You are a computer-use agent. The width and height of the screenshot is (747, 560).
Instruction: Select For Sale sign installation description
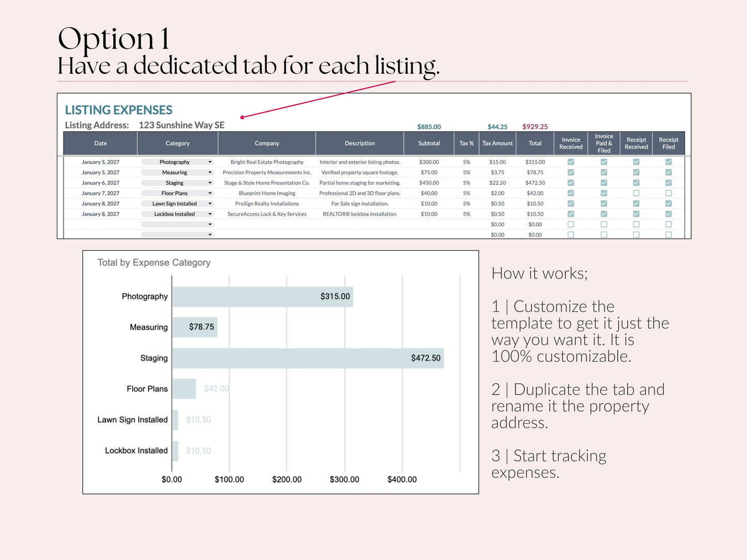click(360, 204)
